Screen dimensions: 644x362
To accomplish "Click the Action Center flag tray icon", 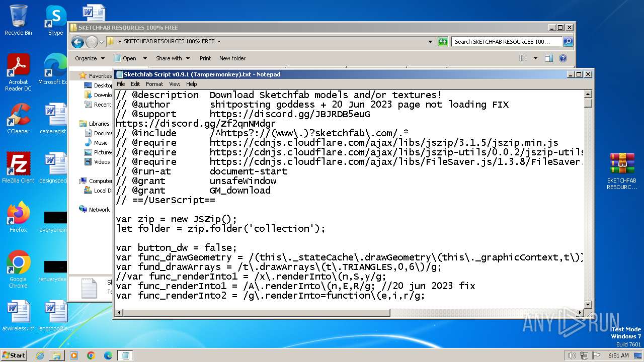I will pos(596,355).
